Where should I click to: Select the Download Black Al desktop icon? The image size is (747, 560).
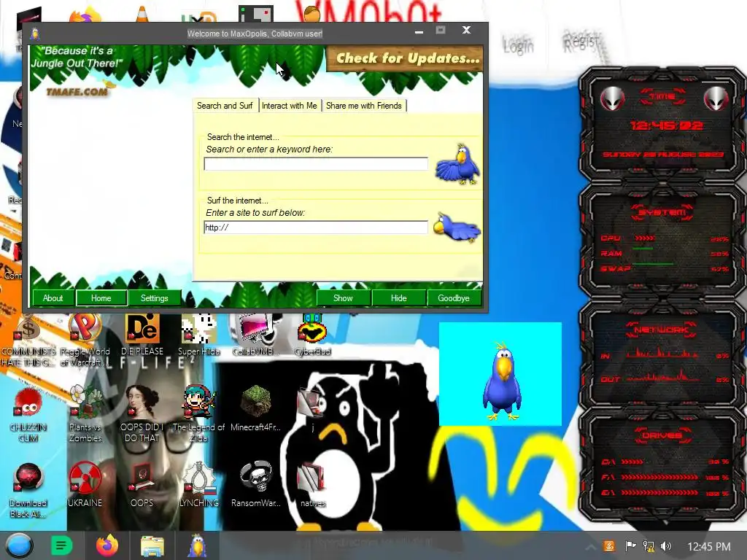pos(28,491)
